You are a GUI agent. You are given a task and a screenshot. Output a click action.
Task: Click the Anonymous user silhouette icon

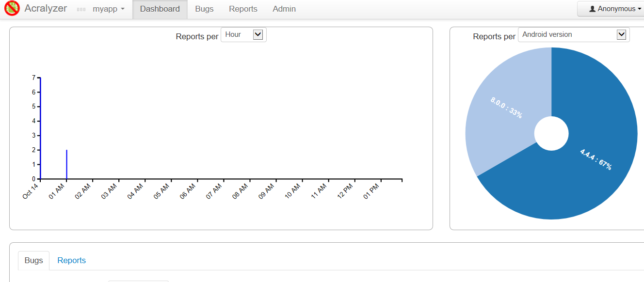coord(592,9)
